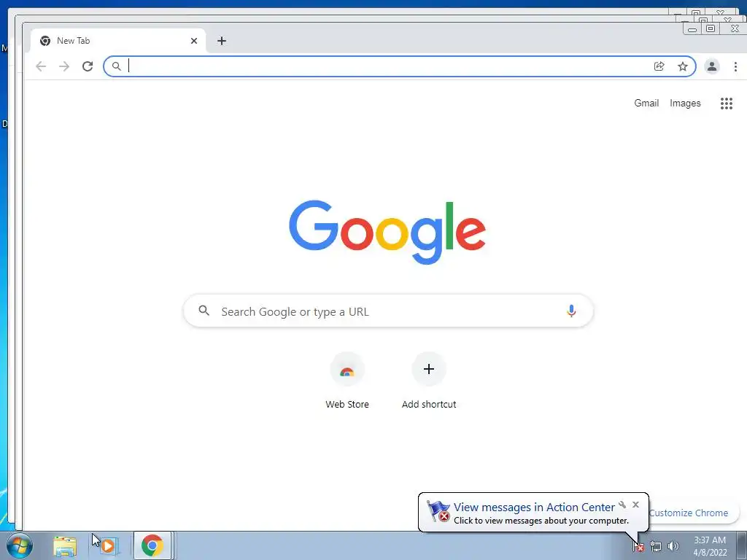
Task: Open Windows Explorer from the taskbar
Action: click(x=65, y=546)
